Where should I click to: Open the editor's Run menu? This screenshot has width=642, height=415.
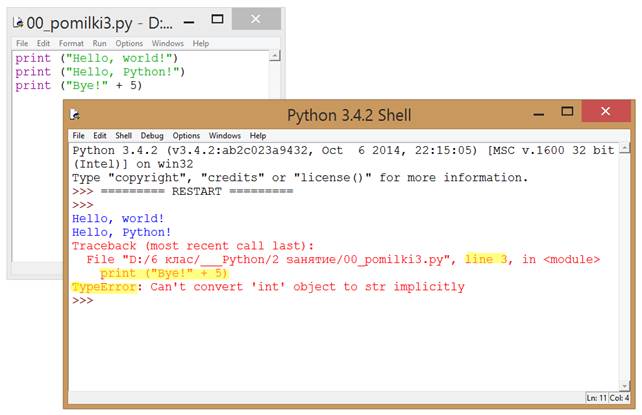pyautogui.click(x=99, y=43)
